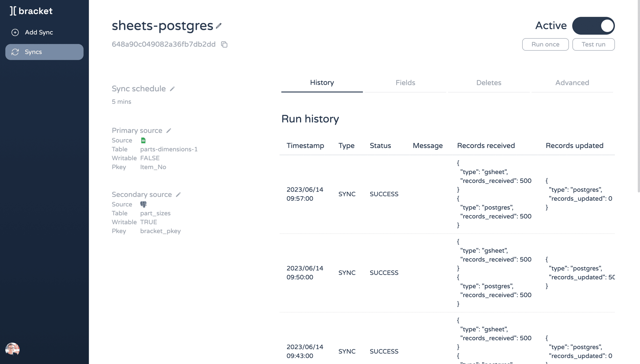Toggle the Active sync switch
640x364 pixels.
click(x=593, y=26)
